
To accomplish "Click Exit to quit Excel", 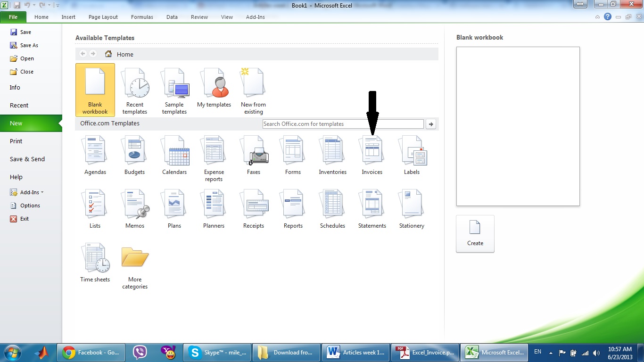I will [20, 219].
